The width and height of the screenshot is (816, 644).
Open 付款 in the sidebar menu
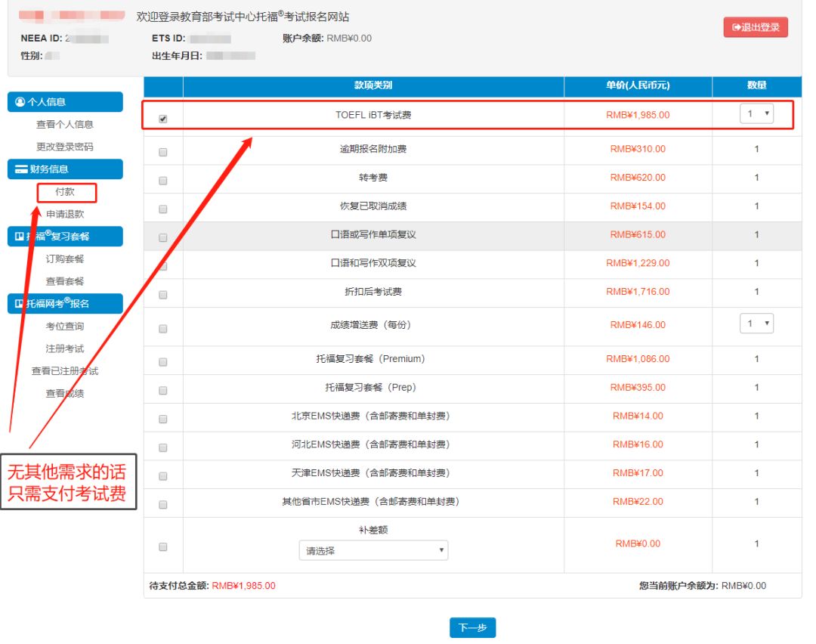65,192
